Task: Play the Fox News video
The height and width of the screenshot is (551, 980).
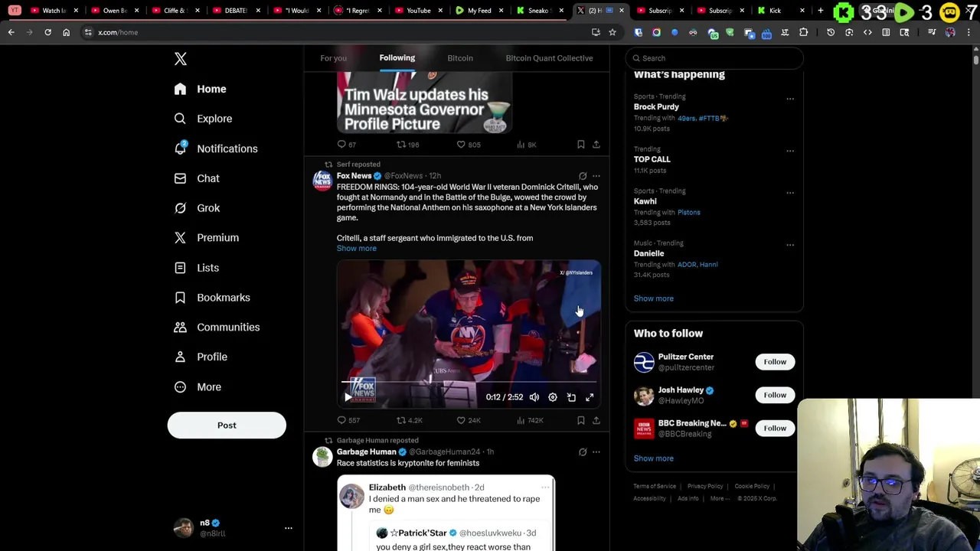Action: (x=348, y=397)
